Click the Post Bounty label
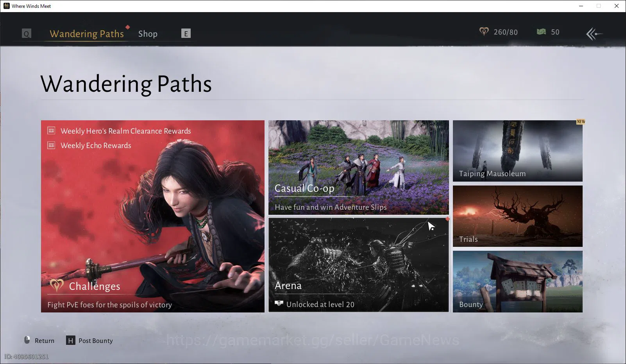This screenshot has height=364, width=626. (x=96, y=341)
